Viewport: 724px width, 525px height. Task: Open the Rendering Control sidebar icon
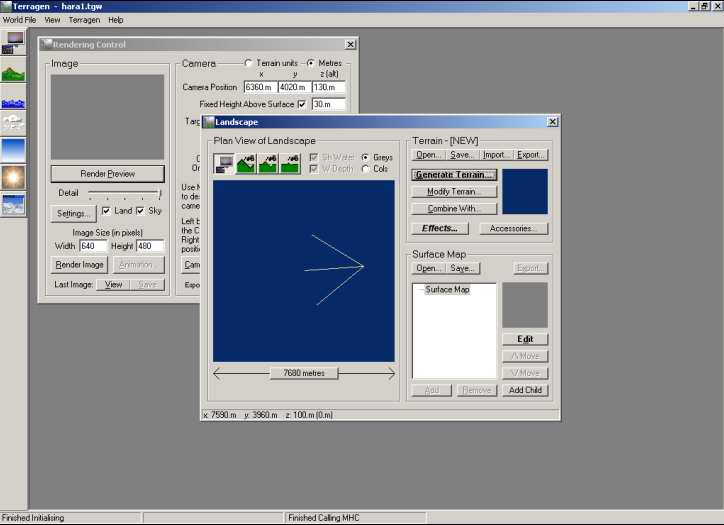click(14, 42)
